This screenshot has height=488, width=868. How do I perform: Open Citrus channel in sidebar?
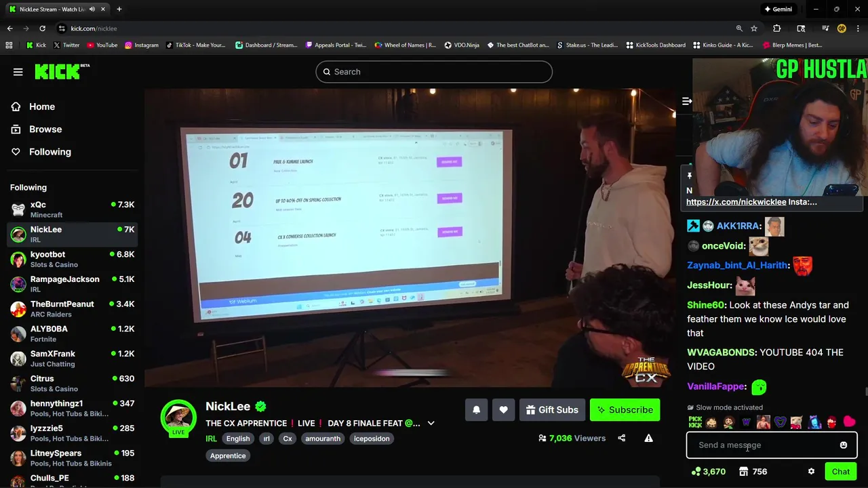pyautogui.click(x=73, y=384)
